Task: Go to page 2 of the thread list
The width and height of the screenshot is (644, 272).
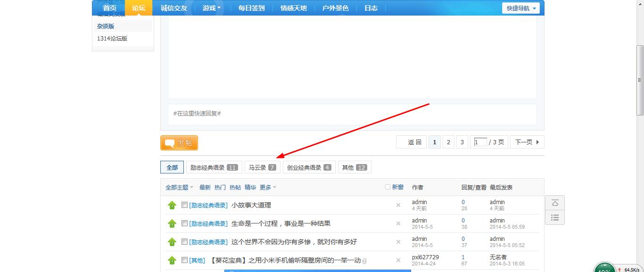Action: click(x=448, y=142)
